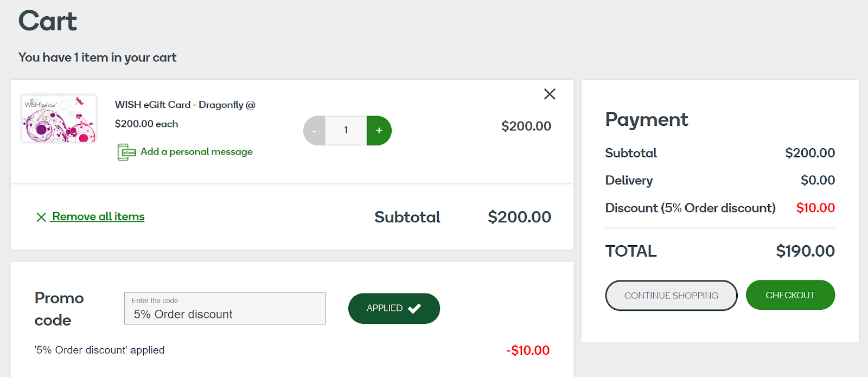Increase quantity with the plus button
Screen dimensions: 868x377
click(379, 130)
